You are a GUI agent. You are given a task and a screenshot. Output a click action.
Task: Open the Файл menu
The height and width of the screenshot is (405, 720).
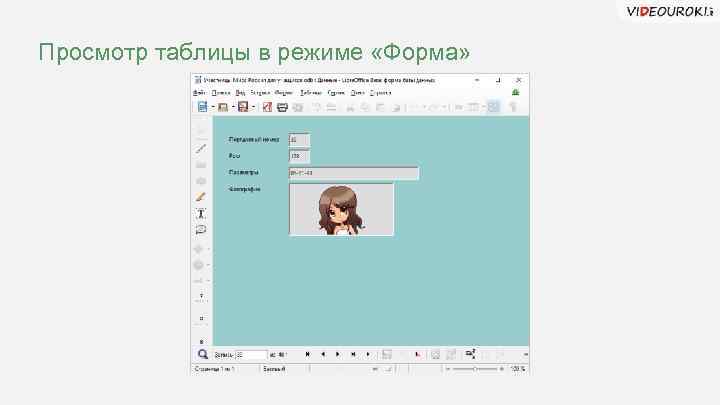click(x=199, y=93)
